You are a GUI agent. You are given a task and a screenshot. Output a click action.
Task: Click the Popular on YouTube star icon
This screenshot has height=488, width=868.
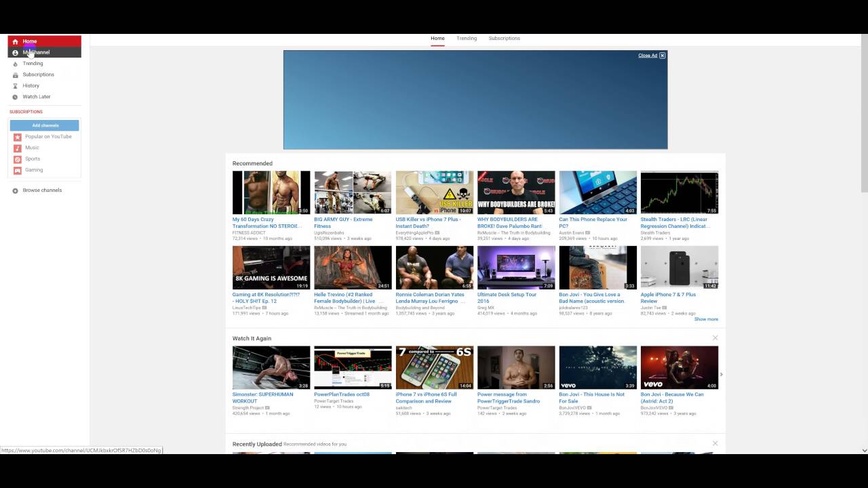tap(18, 137)
